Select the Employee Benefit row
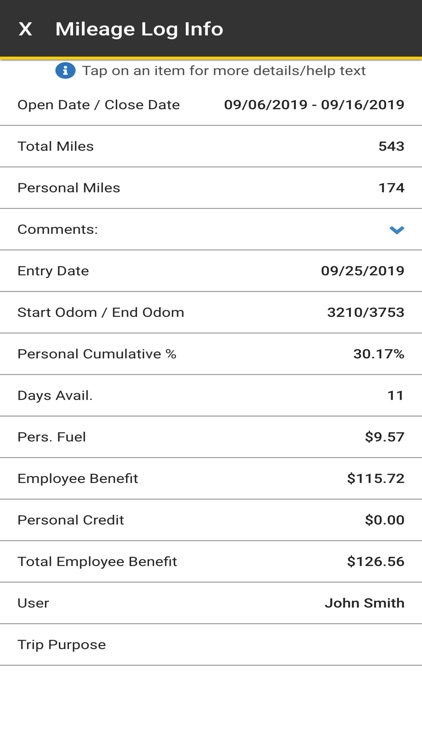The image size is (422, 750). click(x=211, y=479)
